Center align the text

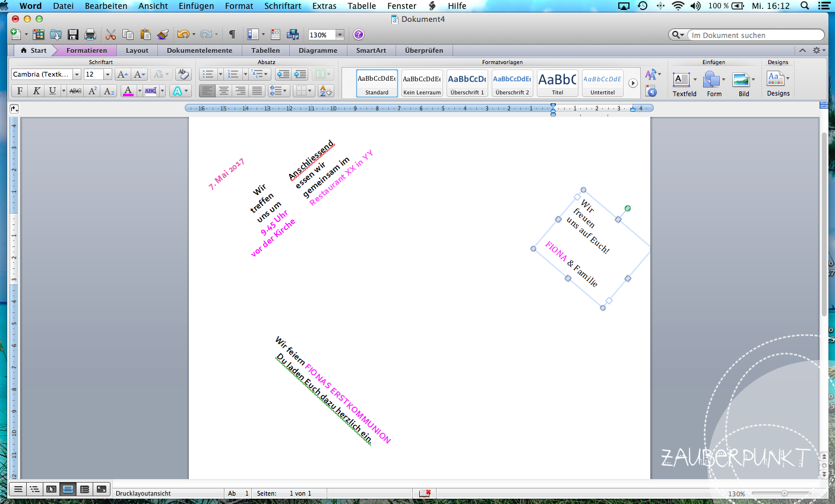click(x=224, y=91)
